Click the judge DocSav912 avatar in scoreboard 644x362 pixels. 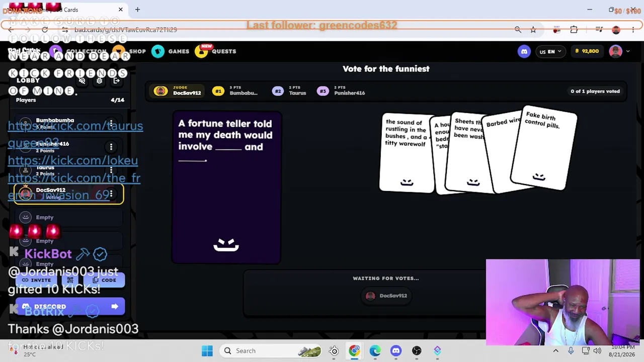point(160,91)
